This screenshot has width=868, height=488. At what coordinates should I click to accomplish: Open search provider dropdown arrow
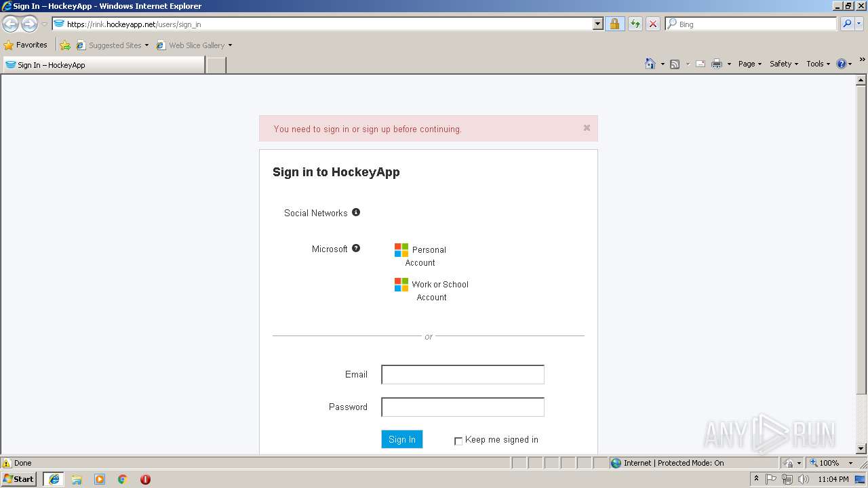[860, 24]
